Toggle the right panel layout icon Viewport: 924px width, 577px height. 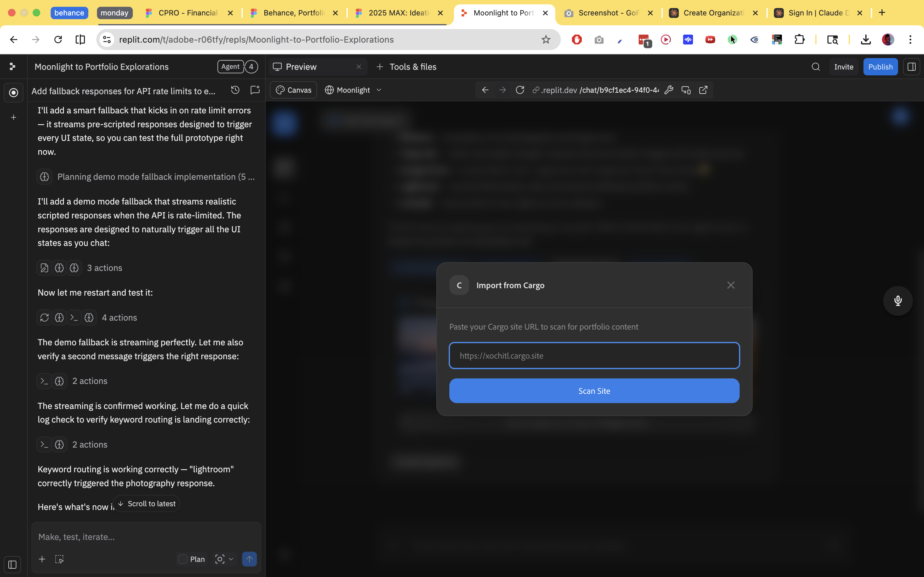911,67
